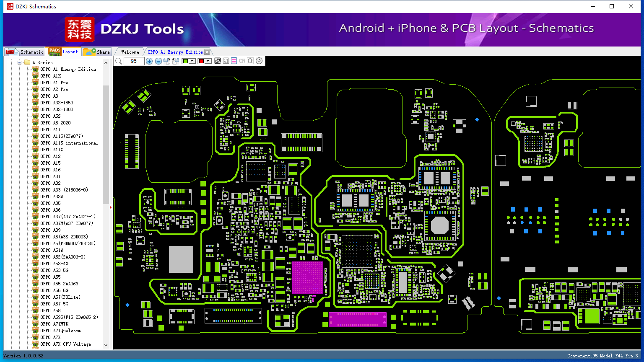Image resolution: width=644 pixels, height=362 pixels.
Task: Select OPPO A5 2020 entry
Action: (55, 123)
